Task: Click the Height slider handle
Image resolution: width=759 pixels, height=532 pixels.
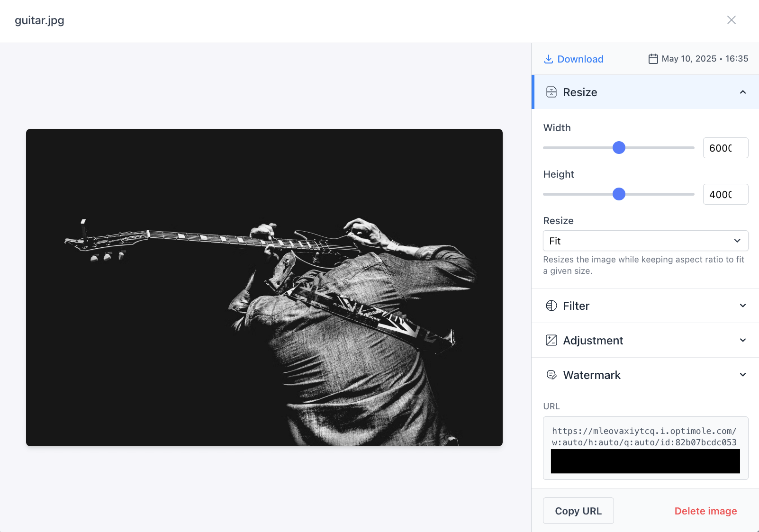Action: click(x=619, y=194)
